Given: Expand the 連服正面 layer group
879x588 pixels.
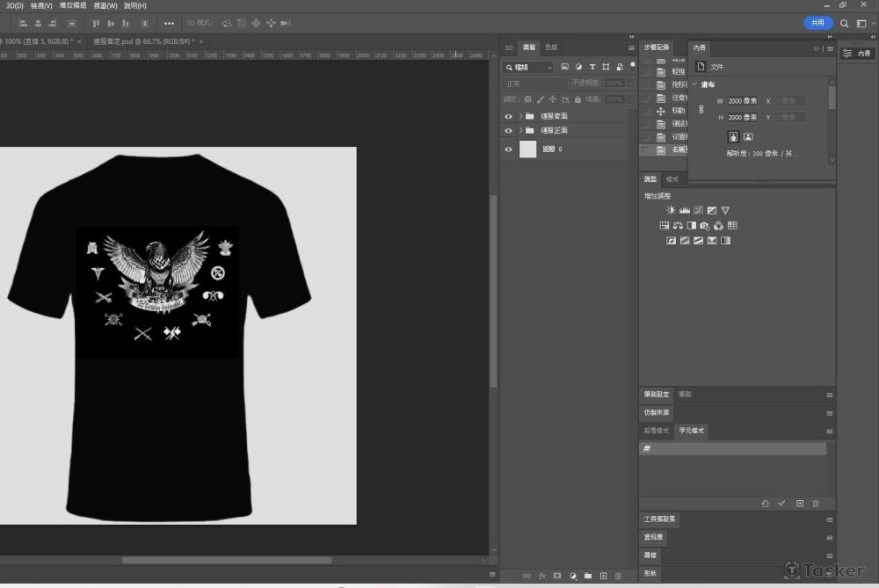Looking at the screenshot, I should [520, 130].
